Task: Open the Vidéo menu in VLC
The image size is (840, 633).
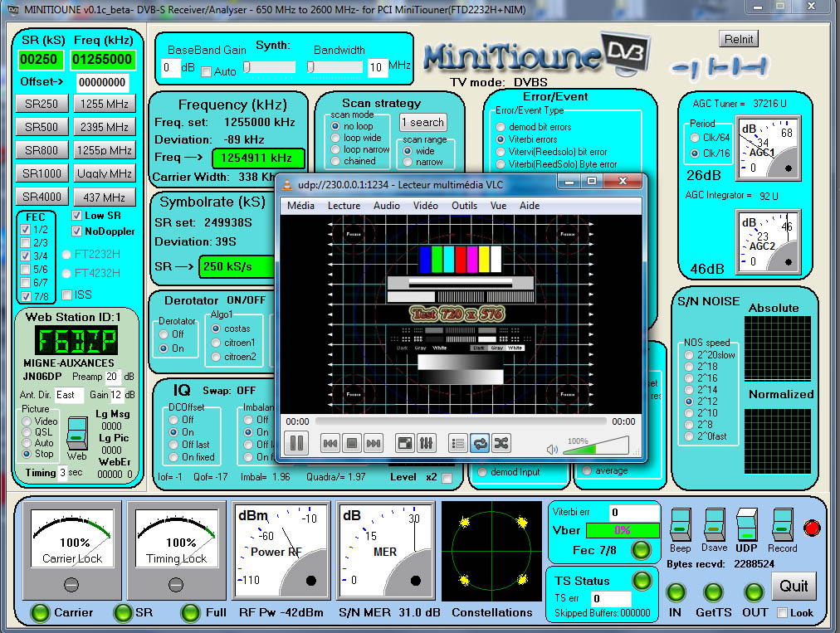Action: click(425, 206)
